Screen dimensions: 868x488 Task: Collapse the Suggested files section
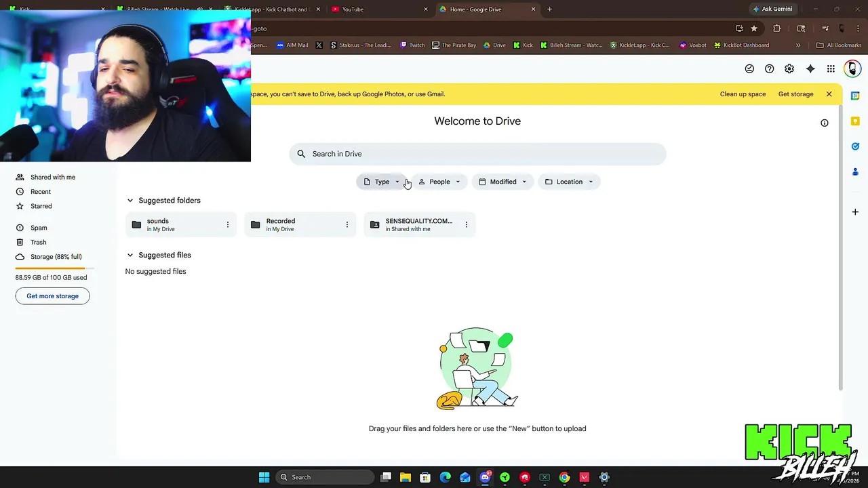coord(130,255)
